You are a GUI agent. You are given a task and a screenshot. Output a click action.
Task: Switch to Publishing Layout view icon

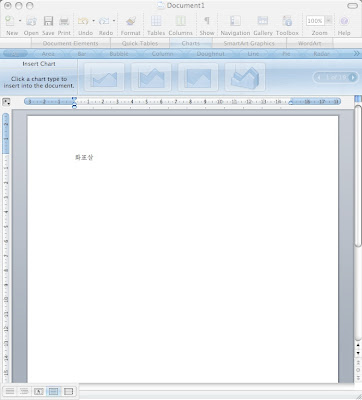coord(39,391)
